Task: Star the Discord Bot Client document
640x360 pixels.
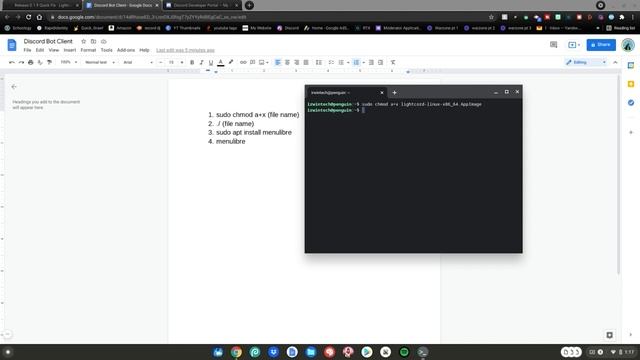Action: click(x=84, y=41)
